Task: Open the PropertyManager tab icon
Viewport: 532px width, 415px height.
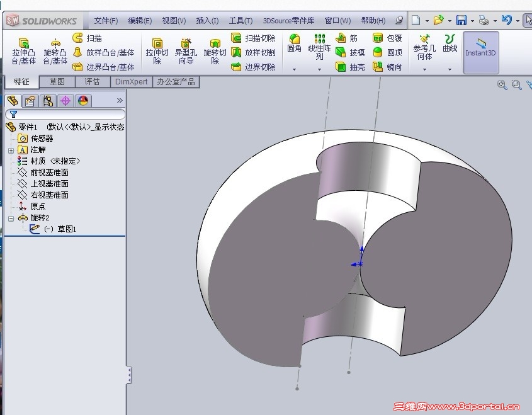Action: click(30, 101)
